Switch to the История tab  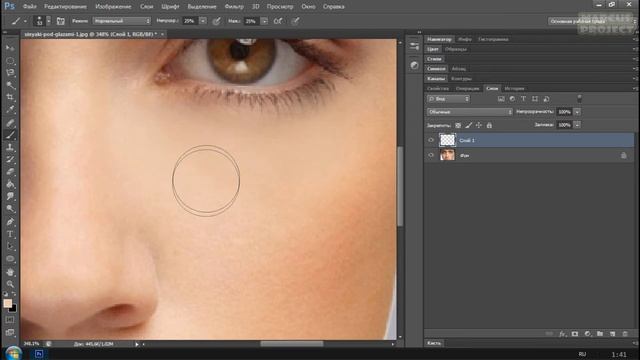click(514, 89)
